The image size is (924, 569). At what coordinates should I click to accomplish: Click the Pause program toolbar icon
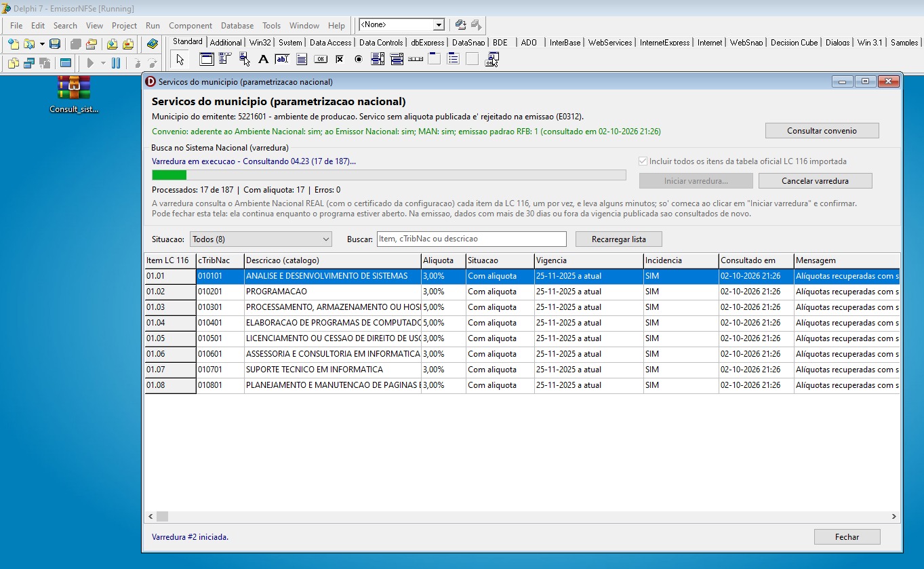(116, 63)
